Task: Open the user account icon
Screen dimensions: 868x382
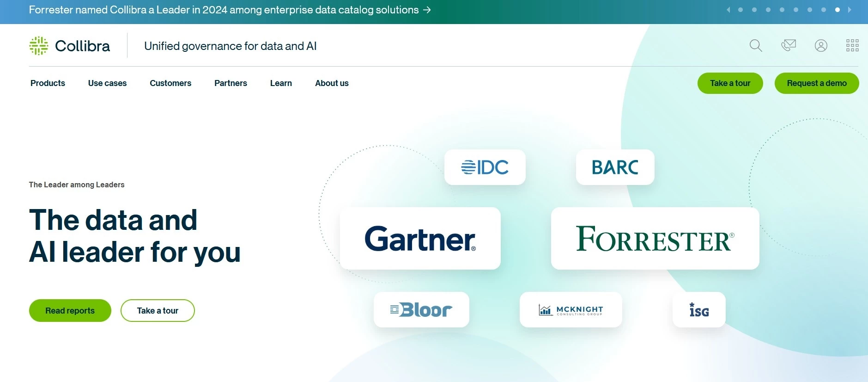Action: 821,46
